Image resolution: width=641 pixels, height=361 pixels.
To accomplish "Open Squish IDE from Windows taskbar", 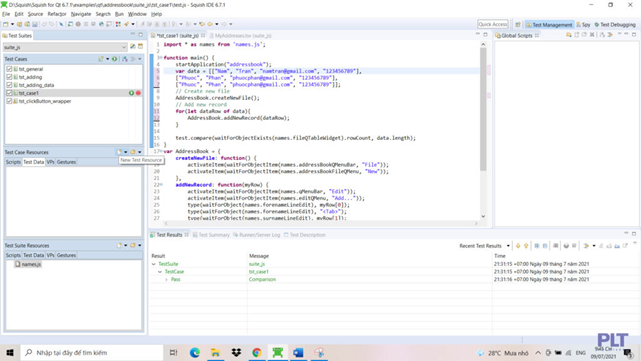I will (x=278, y=352).
